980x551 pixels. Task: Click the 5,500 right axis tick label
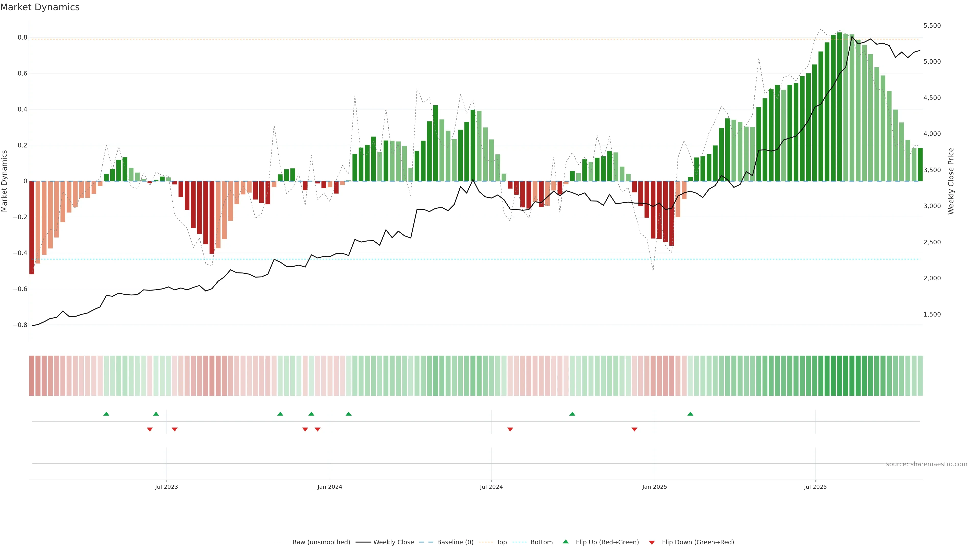click(x=932, y=26)
